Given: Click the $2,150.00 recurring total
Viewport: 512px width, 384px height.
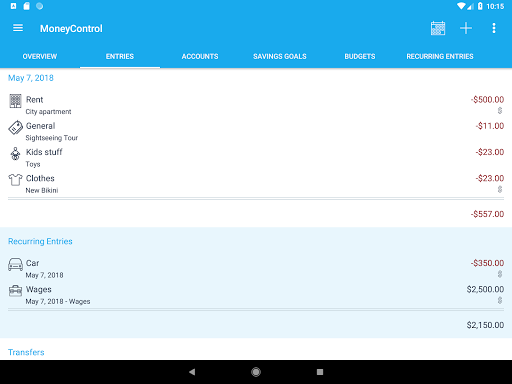Looking at the screenshot, I should point(485,325).
